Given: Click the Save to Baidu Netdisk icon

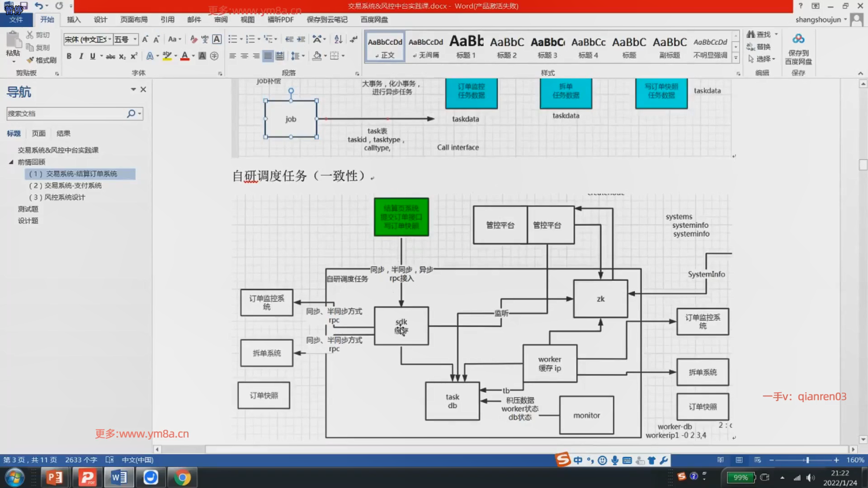Looking at the screenshot, I should pos(798,39).
